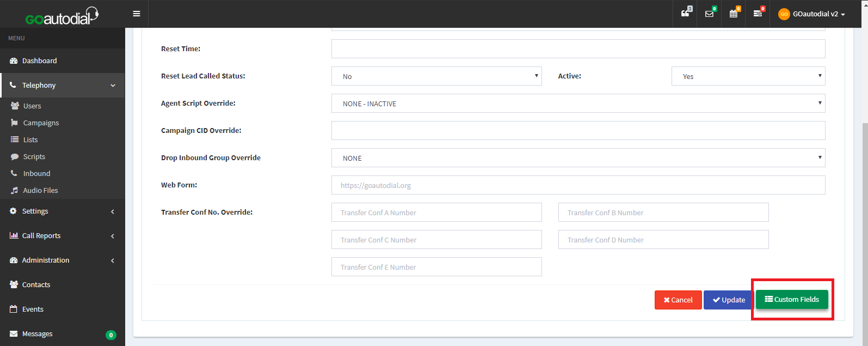Click the blue Update button
This screenshot has width=868, height=346.
(x=729, y=300)
